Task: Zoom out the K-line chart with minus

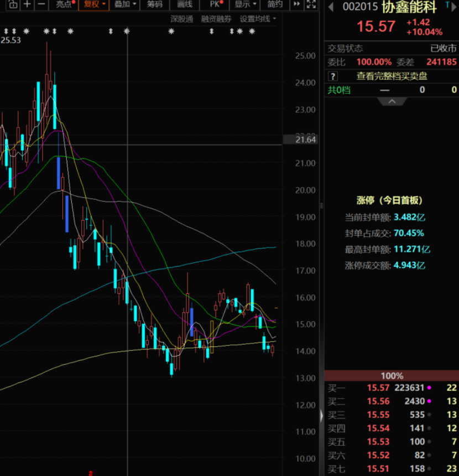Action: pyautogui.click(x=41, y=4)
